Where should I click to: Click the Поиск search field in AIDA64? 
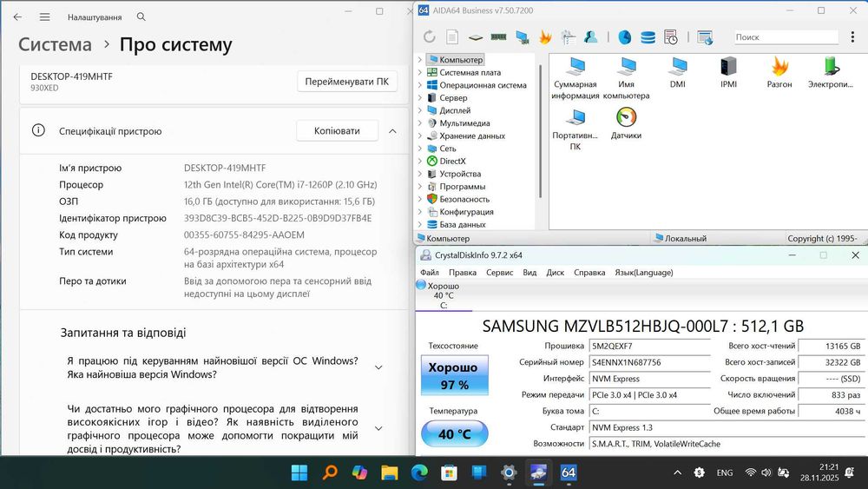point(786,37)
